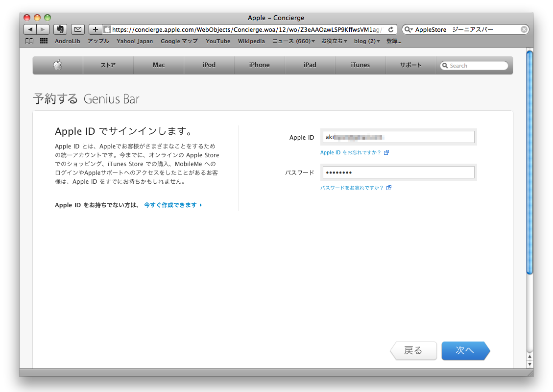Open the external link icon beside Apple ID reminder
Viewport: 553px width, 392px height.
[386, 152]
